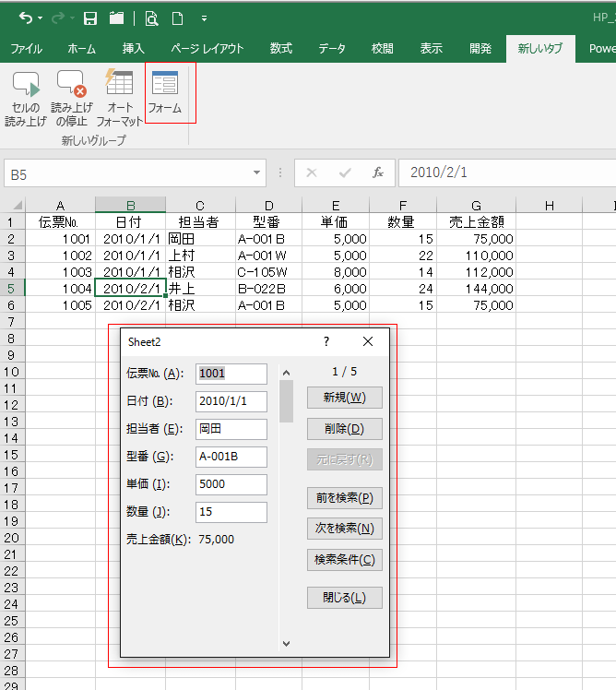Click the Print Preview icon in Quick Access Toolbar
Screen dimensions: 616x690
[151, 18]
